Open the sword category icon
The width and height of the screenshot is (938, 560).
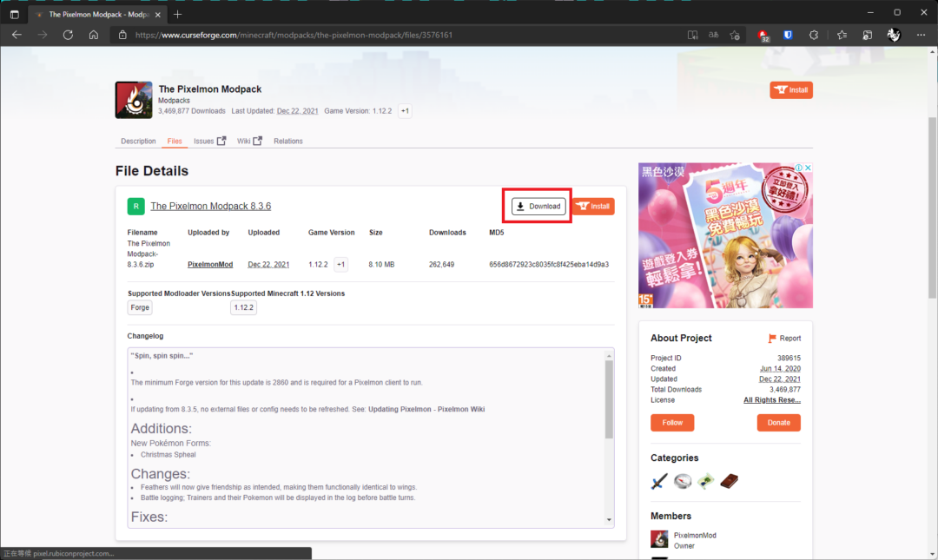(x=659, y=481)
